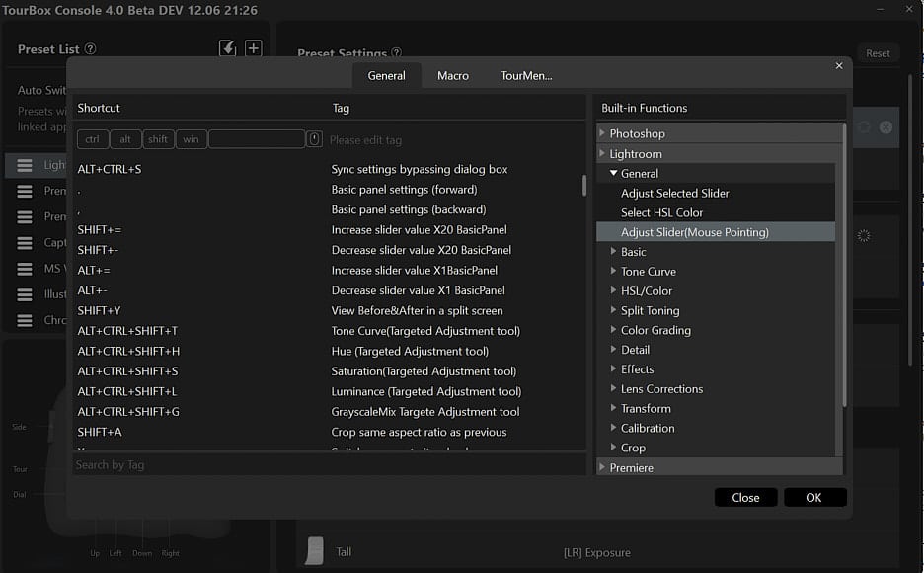
Task: Select Adjust Slider(Mouse Pointing) function
Action: [716, 232]
